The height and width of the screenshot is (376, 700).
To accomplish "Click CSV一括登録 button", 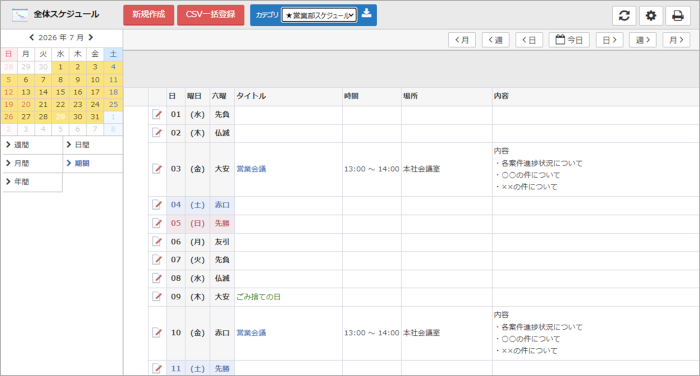I will pyautogui.click(x=211, y=15).
